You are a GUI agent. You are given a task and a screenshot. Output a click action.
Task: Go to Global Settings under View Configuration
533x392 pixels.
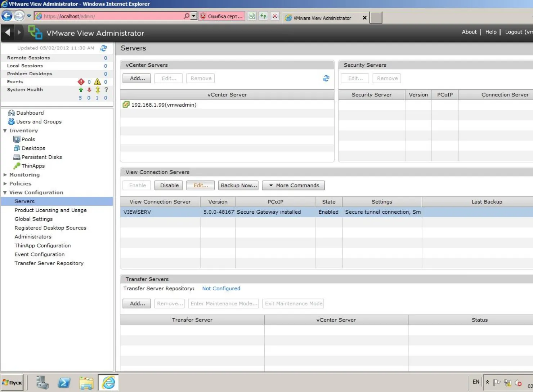(x=33, y=219)
